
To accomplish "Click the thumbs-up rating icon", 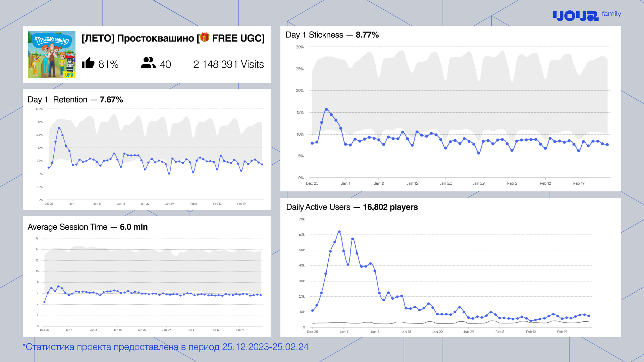I will click(x=88, y=63).
